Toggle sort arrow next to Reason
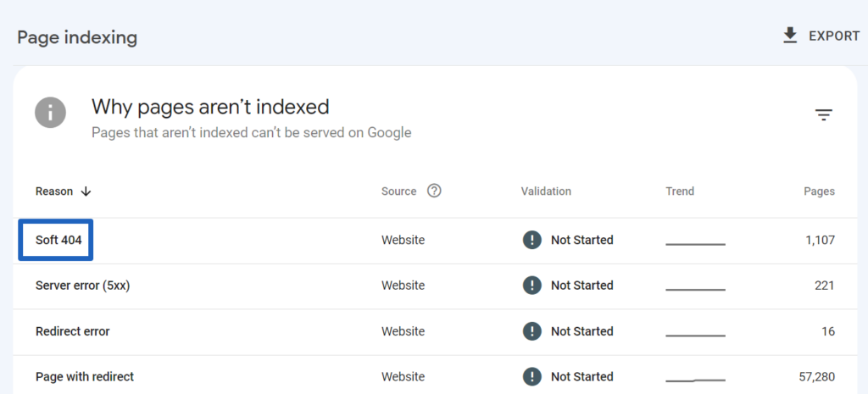Viewport: 868px width, 394px height. (x=86, y=191)
